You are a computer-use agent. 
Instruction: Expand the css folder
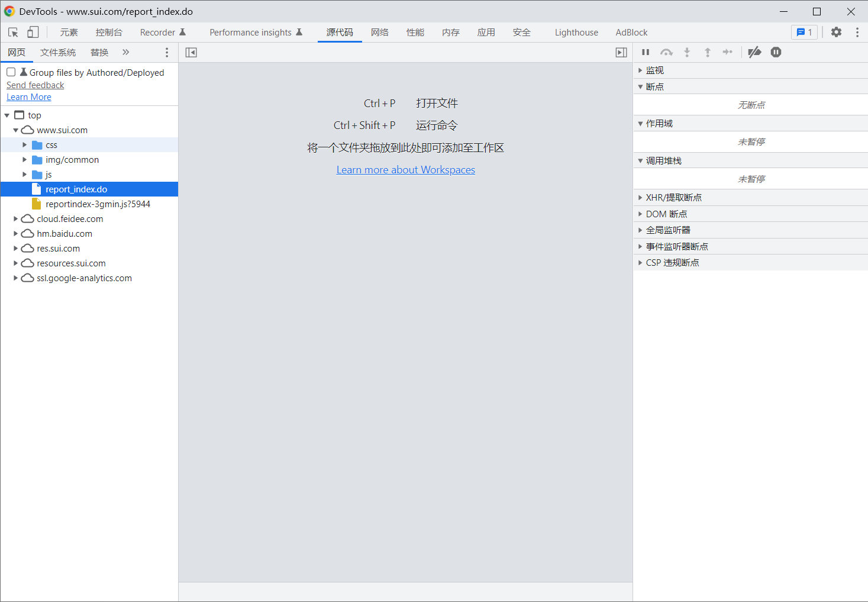25,145
